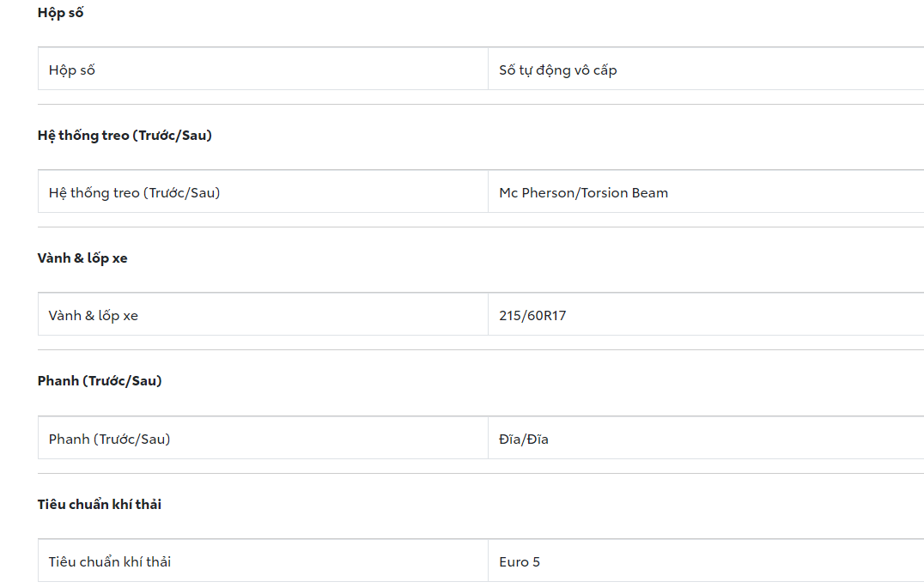924x588 pixels.
Task: Click divider line below the Hộp số table
Action: click(481, 105)
